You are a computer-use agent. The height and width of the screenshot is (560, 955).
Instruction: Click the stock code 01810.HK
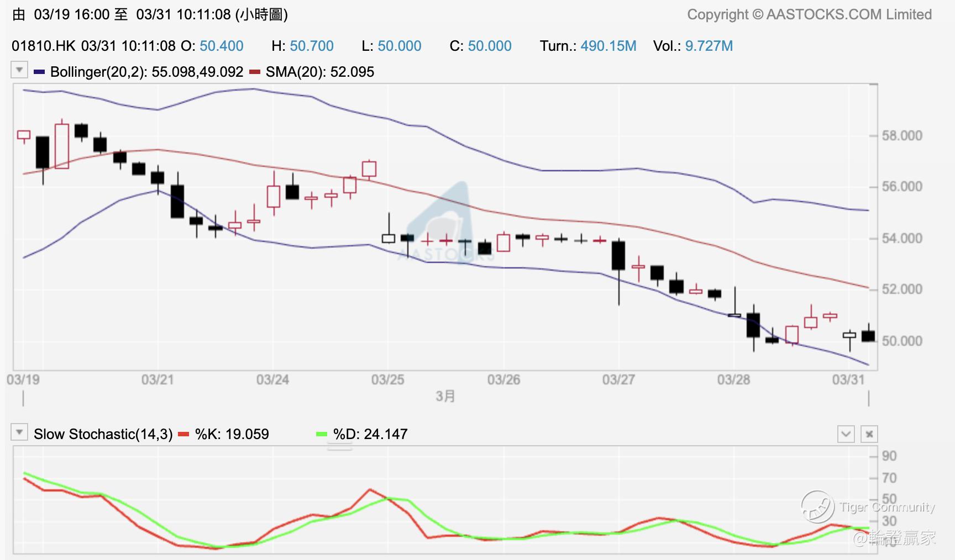(44, 46)
